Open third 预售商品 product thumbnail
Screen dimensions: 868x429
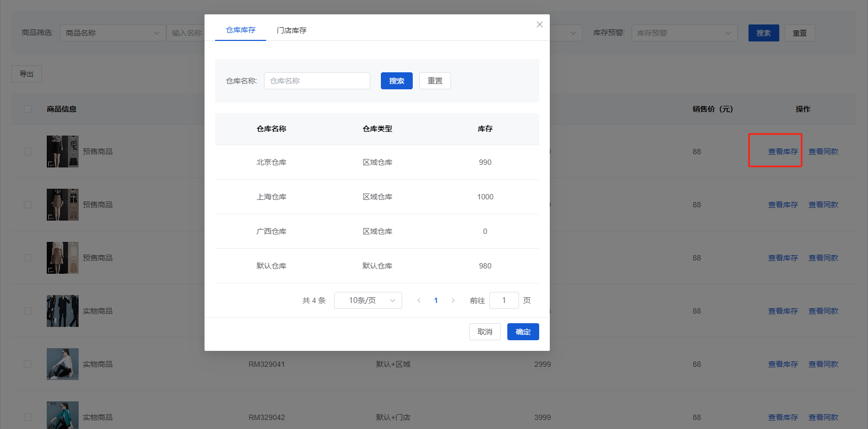(x=63, y=258)
